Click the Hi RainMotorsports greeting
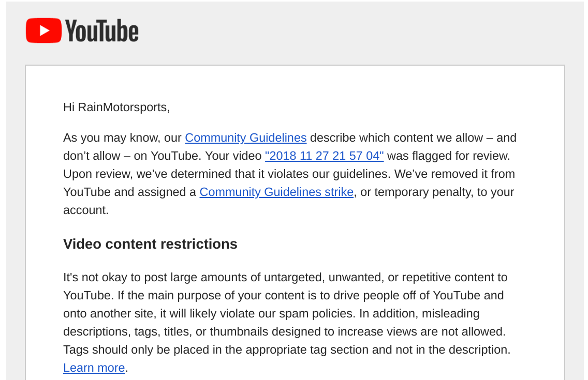The image size is (588, 380). click(x=116, y=108)
